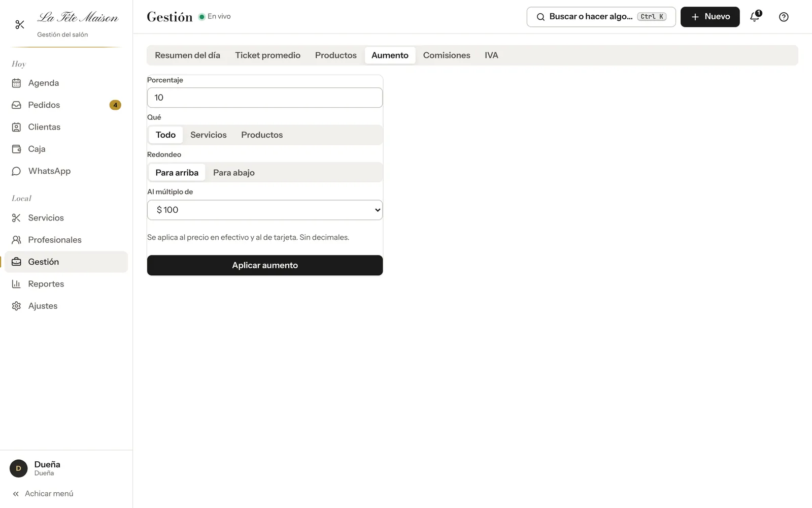Click the Pedidos badge showing 4

[115, 105]
